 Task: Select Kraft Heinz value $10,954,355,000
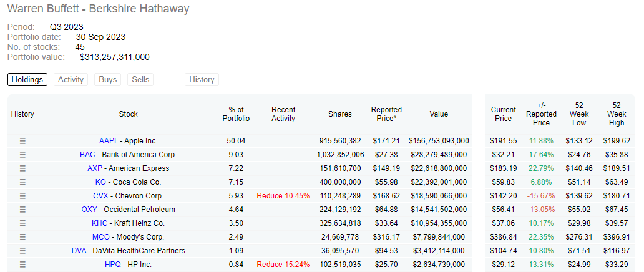pos(439,223)
